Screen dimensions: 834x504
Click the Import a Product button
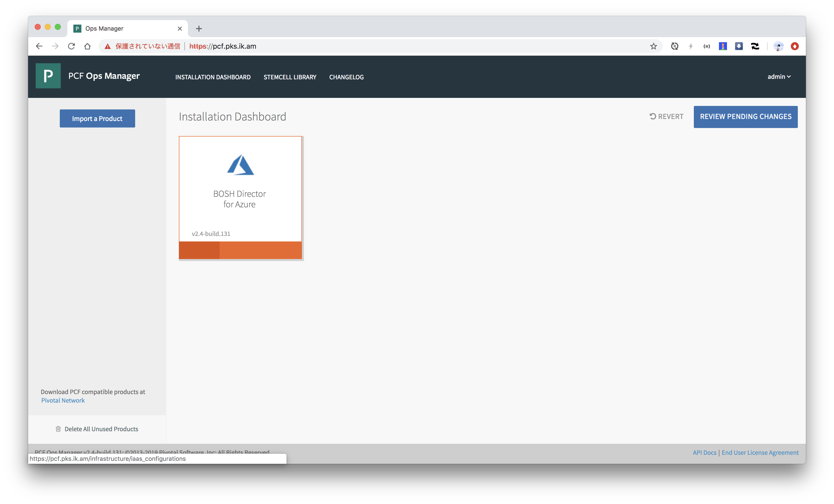(x=97, y=118)
